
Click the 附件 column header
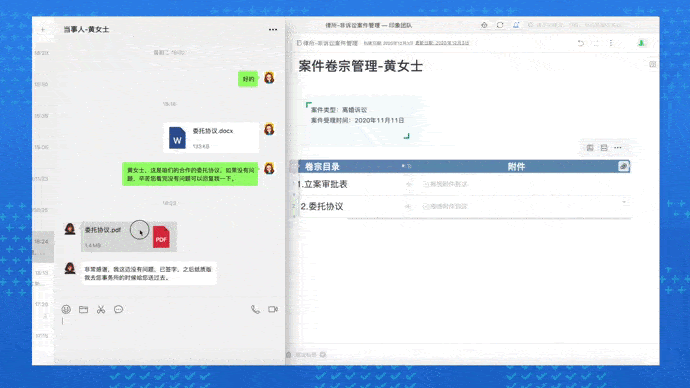click(516, 167)
